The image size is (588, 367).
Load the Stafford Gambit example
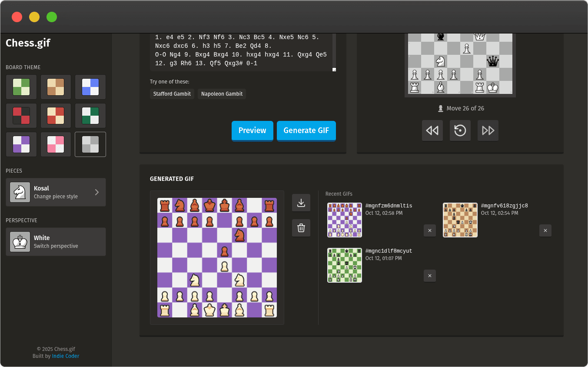pos(172,93)
